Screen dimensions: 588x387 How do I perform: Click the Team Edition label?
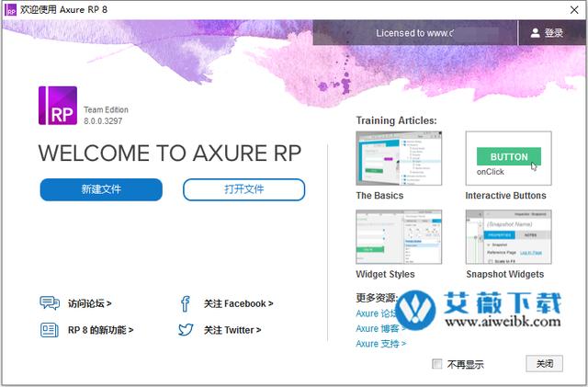[107, 109]
